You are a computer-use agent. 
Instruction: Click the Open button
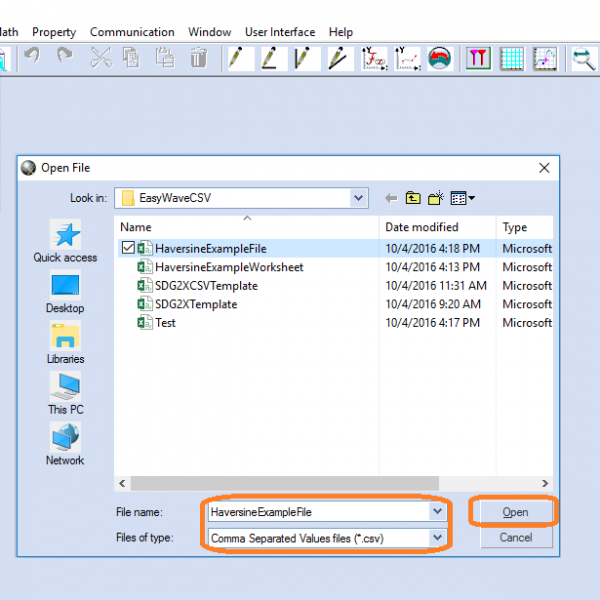coord(515,512)
